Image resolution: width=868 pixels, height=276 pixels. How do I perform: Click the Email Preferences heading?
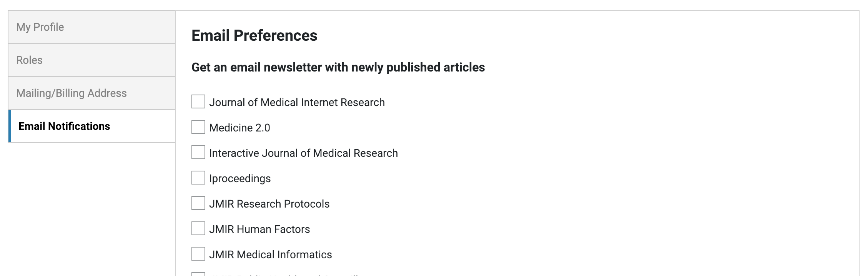[254, 35]
